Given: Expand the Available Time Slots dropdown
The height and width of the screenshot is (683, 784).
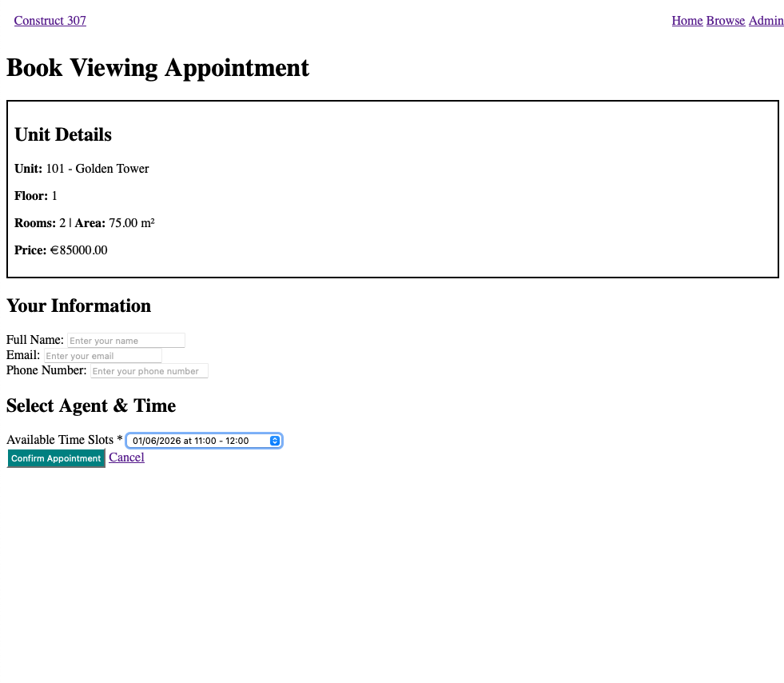Looking at the screenshot, I should [204, 441].
